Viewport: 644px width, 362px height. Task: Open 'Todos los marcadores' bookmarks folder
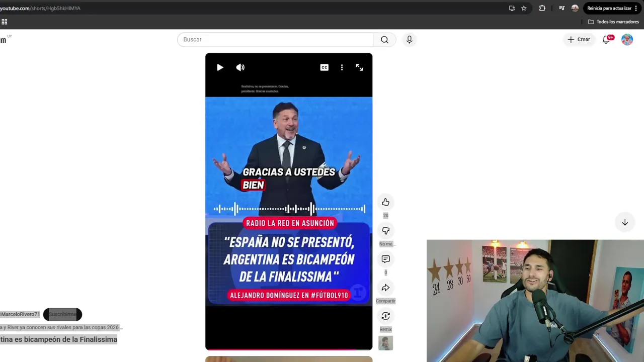(613, 22)
